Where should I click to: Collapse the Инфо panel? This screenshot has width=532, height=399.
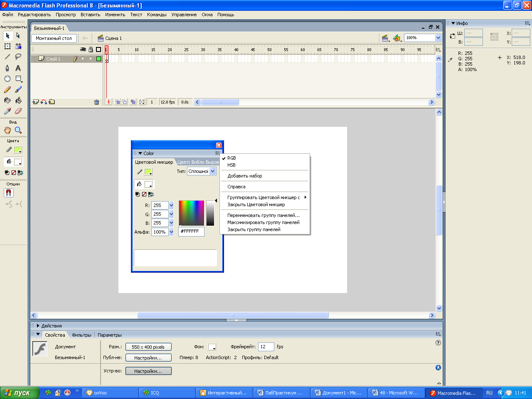click(x=453, y=23)
